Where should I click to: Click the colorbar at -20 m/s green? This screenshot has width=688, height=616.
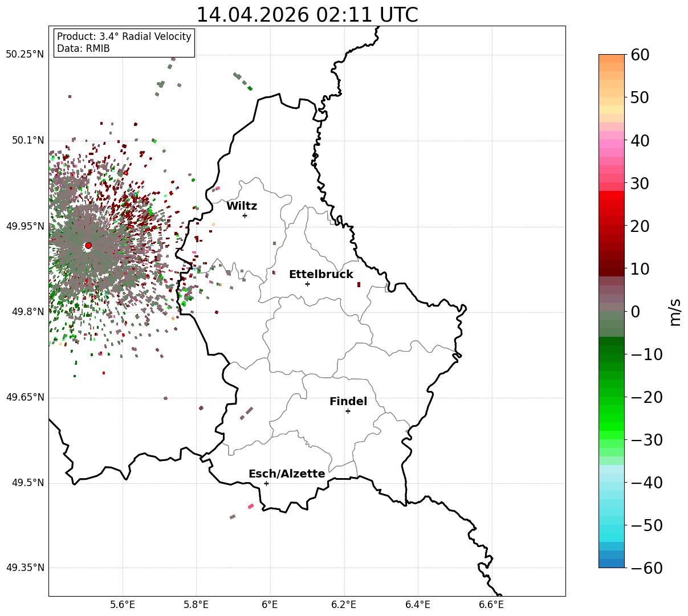point(612,397)
